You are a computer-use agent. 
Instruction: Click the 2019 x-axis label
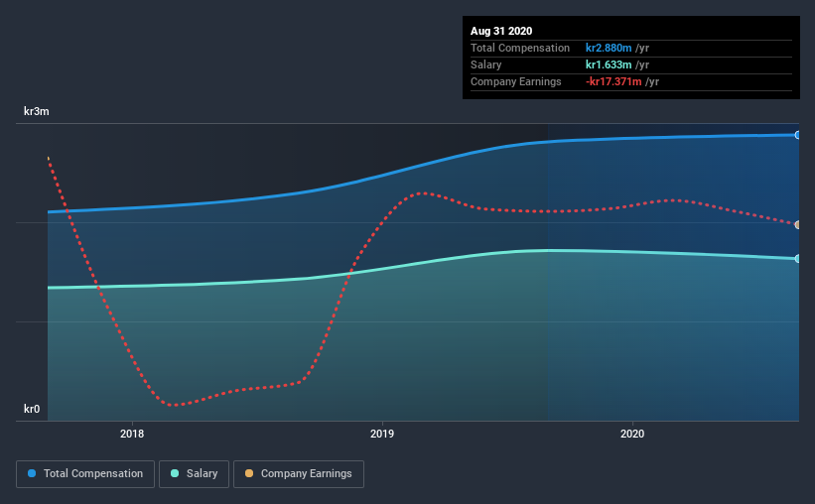(x=382, y=434)
